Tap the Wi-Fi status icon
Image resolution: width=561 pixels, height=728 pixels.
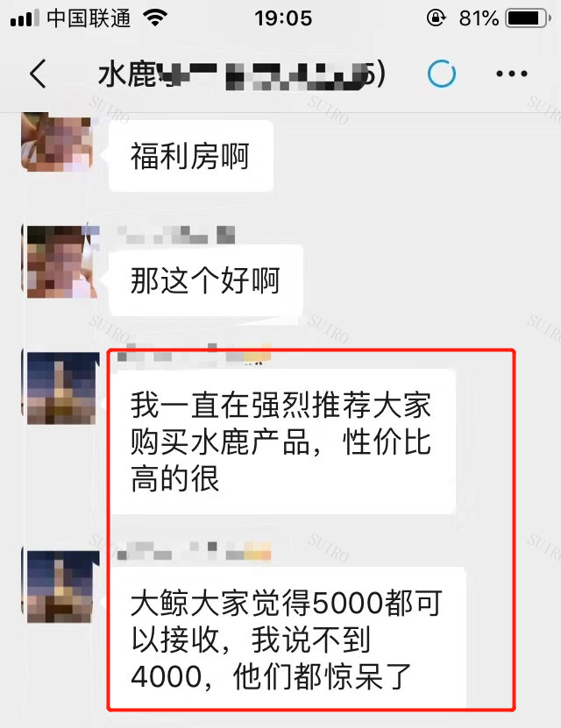[x=155, y=18]
